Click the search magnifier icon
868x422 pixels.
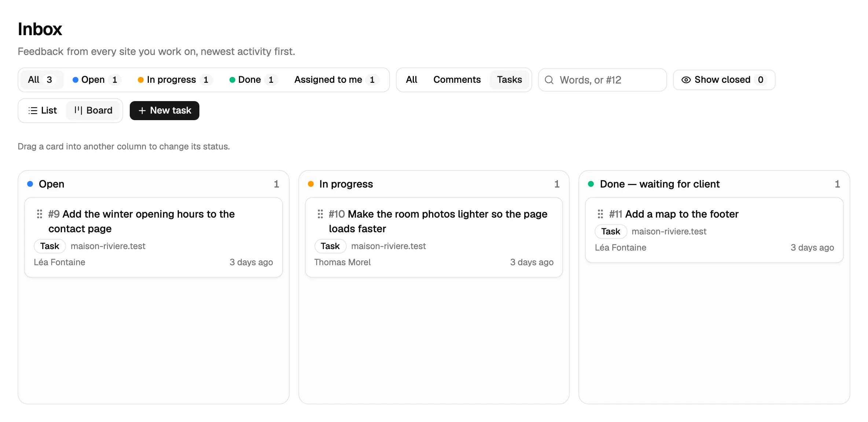[x=549, y=80]
